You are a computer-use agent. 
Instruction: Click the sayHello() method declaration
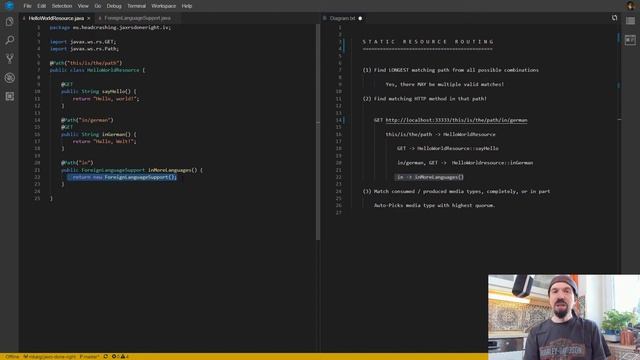pyautogui.click(x=99, y=91)
